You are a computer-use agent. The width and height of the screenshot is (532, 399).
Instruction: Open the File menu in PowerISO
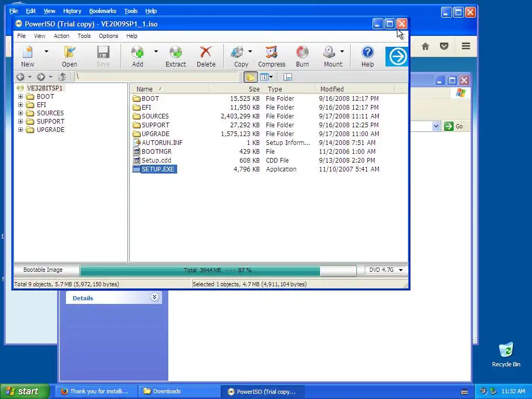[21, 36]
